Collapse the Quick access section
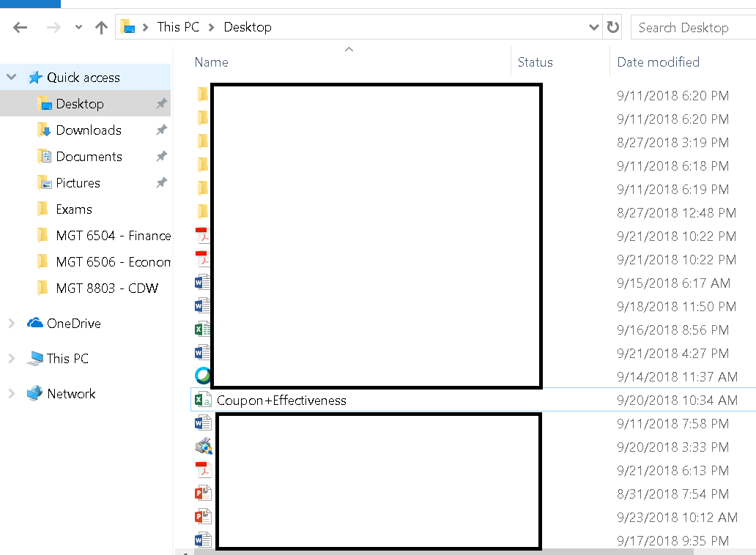This screenshot has height=555, width=756. point(11,77)
